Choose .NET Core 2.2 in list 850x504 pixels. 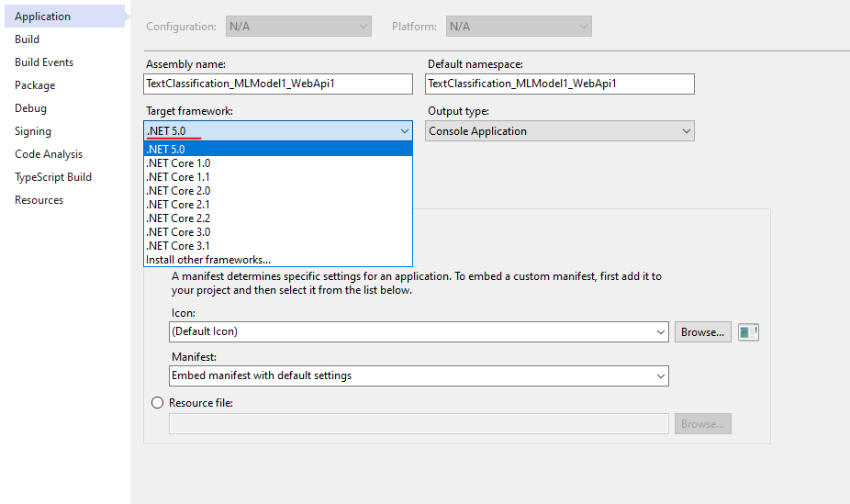coord(278,218)
